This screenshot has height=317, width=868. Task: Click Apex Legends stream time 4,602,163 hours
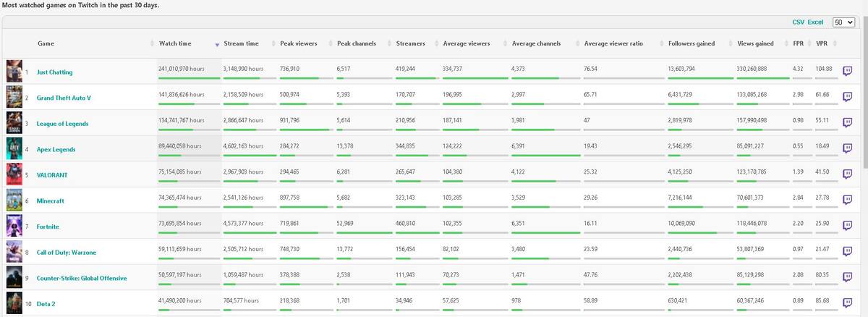click(244, 145)
